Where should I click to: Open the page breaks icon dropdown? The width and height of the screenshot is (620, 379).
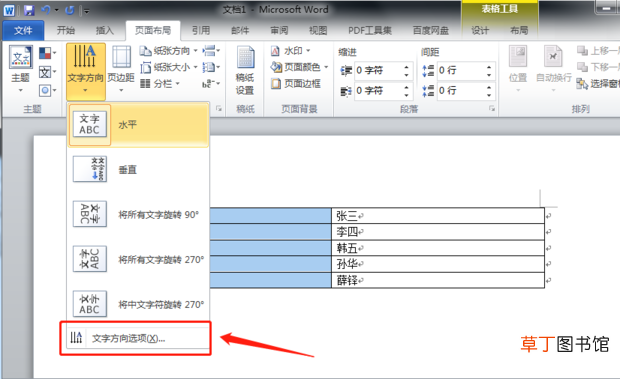tap(211, 51)
